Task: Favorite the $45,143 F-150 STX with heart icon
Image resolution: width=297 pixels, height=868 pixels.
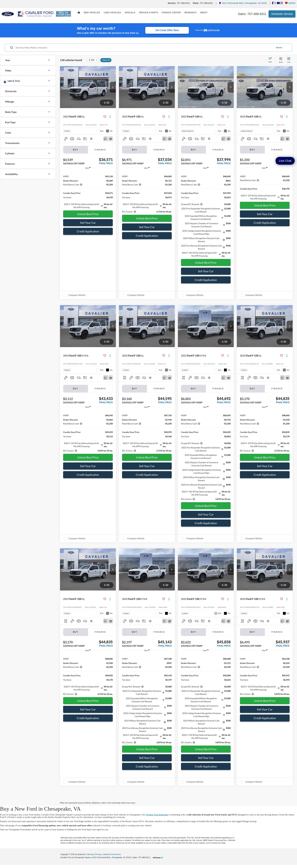Action: [164, 599]
